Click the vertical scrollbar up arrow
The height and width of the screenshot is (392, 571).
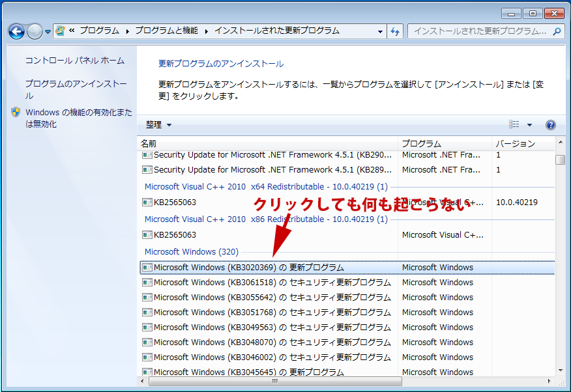[x=561, y=142]
